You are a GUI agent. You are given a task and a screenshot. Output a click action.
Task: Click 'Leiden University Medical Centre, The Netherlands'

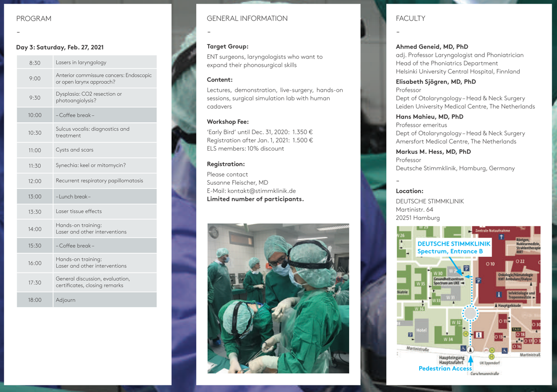click(x=465, y=107)
